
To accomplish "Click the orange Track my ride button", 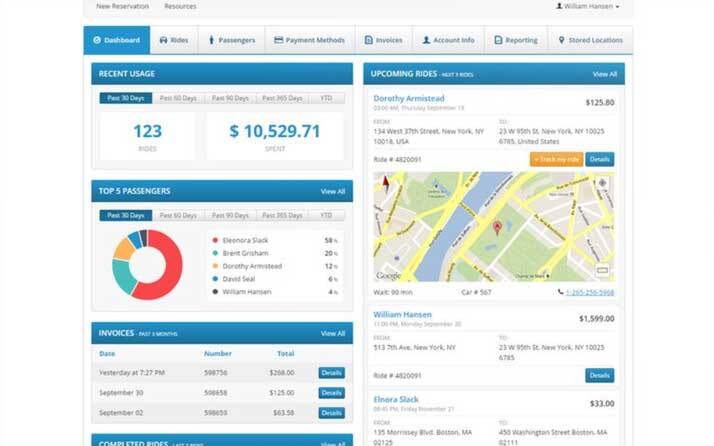I will pos(555,159).
